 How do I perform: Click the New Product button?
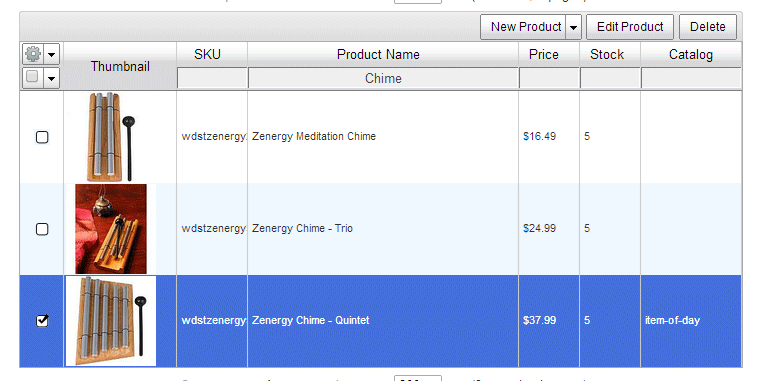524,27
